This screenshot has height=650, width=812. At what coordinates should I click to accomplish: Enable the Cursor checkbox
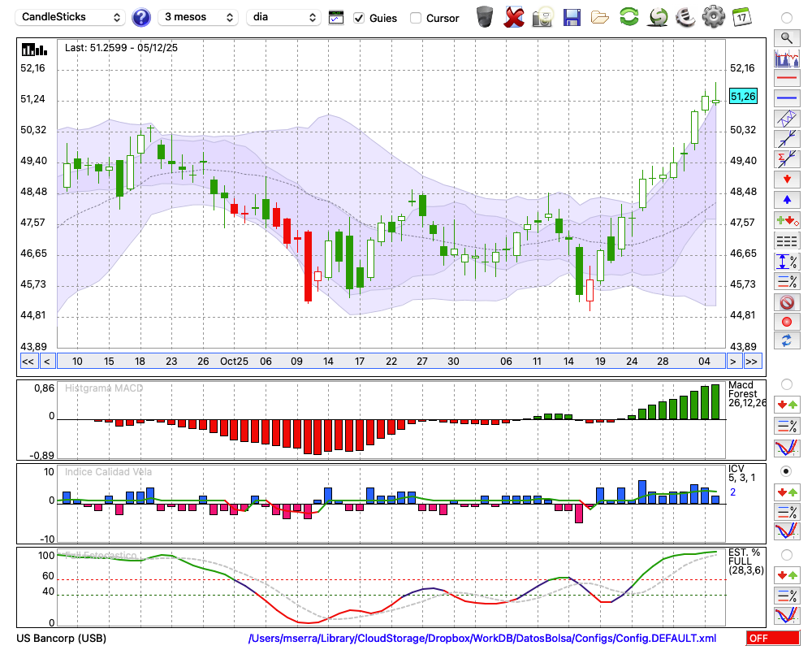tap(415, 18)
